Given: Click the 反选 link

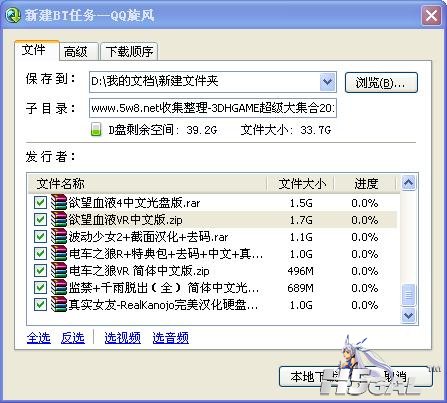Looking at the screenshot, I should click(x=73, y=338).
